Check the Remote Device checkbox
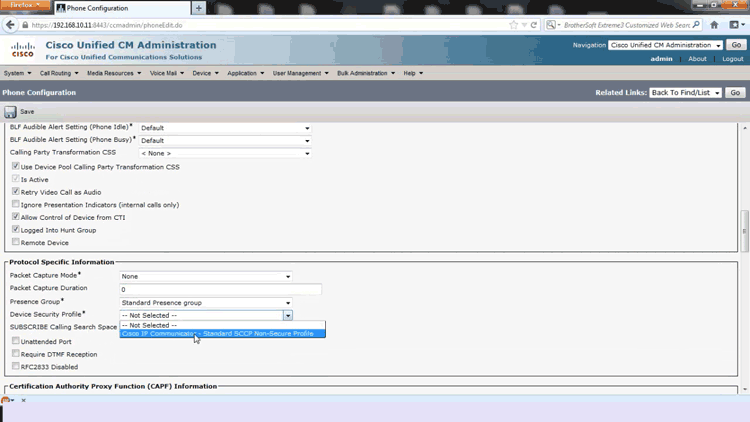This screenshot has height=422, width=750. tap(16, 242)
